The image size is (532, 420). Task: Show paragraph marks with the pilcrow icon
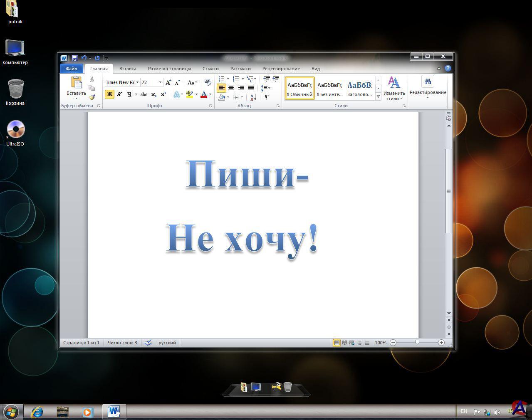pyautogui.click(x=267, y=97)
